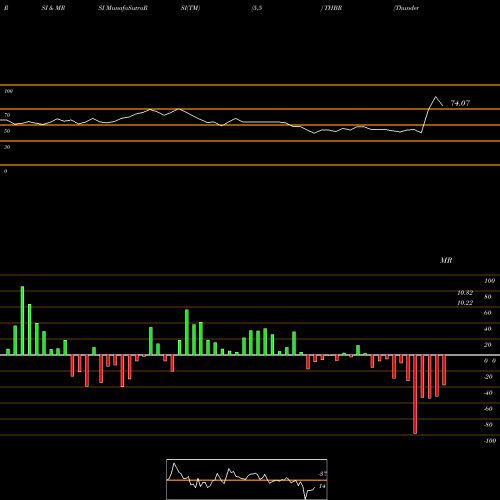Click the ') THBR' ticker text in header
Screen dimensions: 500x500
(x=331, y=8)
